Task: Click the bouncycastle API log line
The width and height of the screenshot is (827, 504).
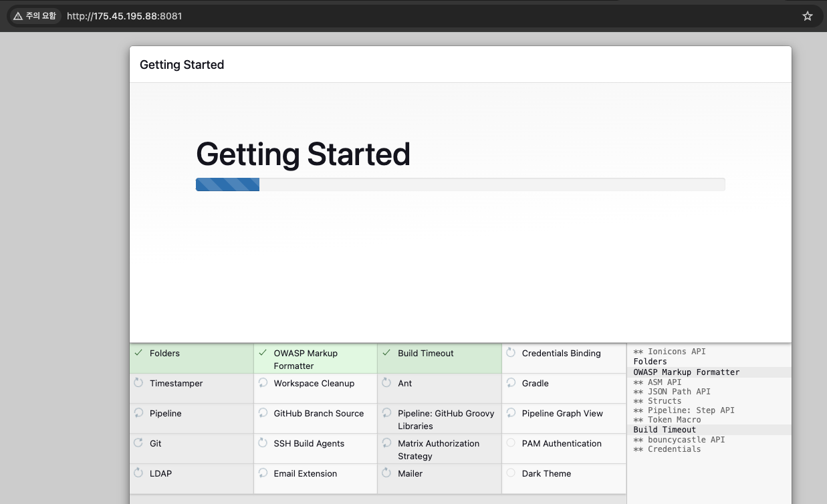Action: [679, 440]
